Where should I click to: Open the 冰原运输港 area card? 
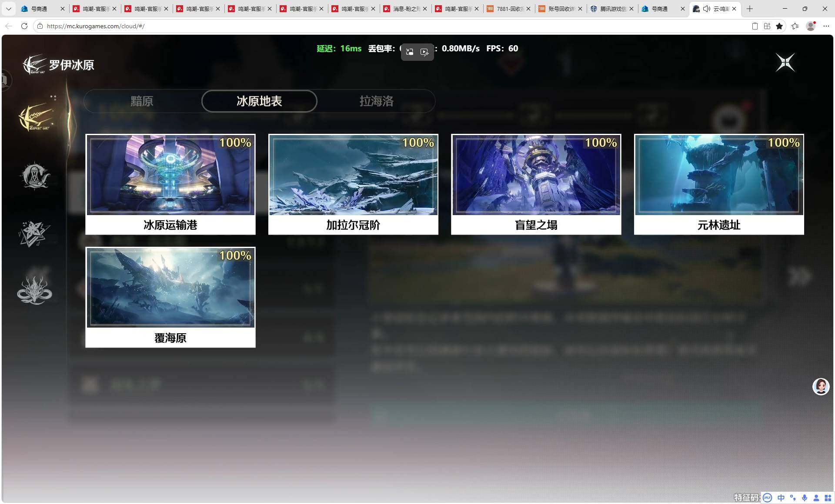(x=170, y=184)
